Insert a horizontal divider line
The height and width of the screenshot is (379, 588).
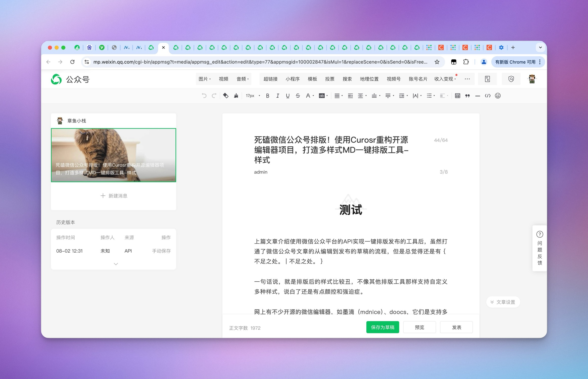pyautogui.click(x=478, y=96)
